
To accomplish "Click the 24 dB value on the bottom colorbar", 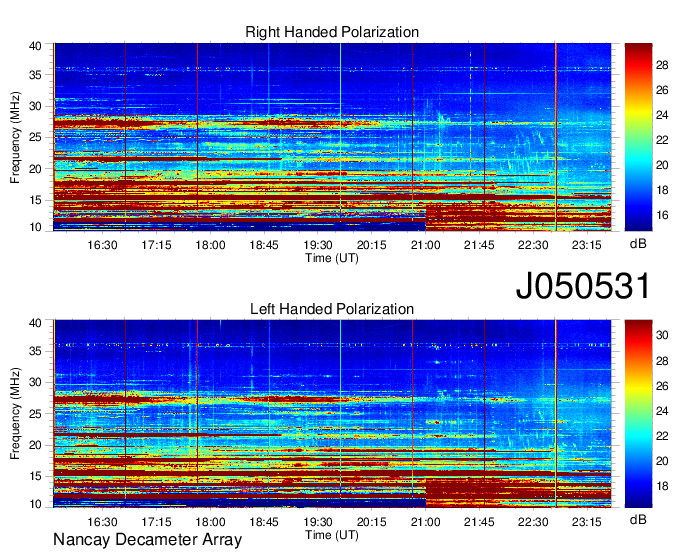I will (x=662, y=411).
